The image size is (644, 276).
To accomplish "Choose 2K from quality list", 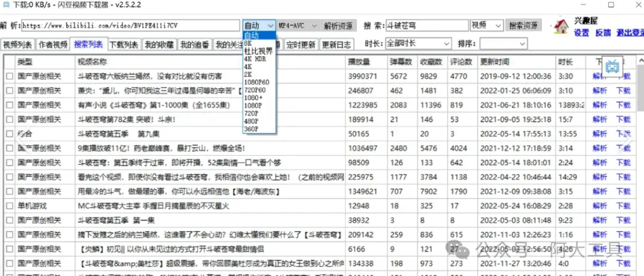I will click(x=259, y=75).
